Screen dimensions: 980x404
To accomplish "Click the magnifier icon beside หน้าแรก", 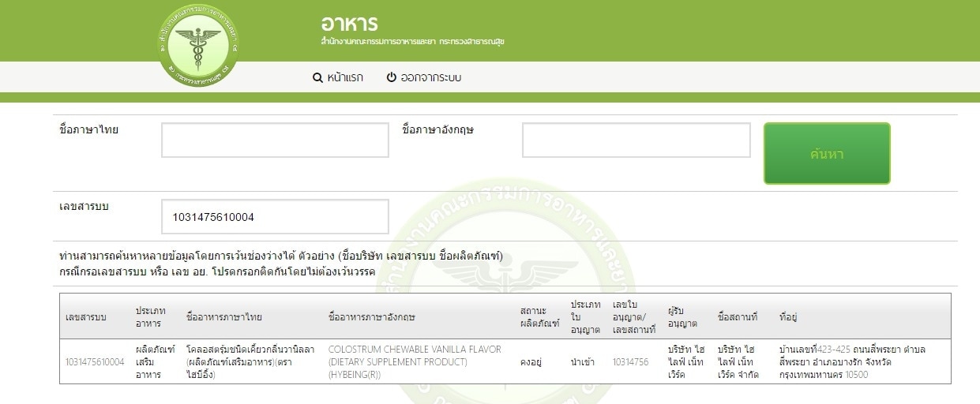I will pyautogui.click(x=317, y=77).
